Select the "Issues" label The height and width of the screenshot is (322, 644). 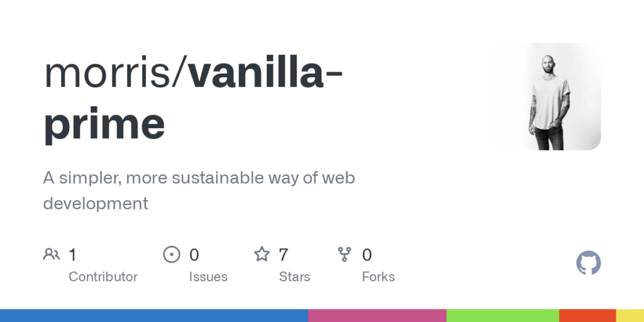pyautogui.click(x=208, y=277)
